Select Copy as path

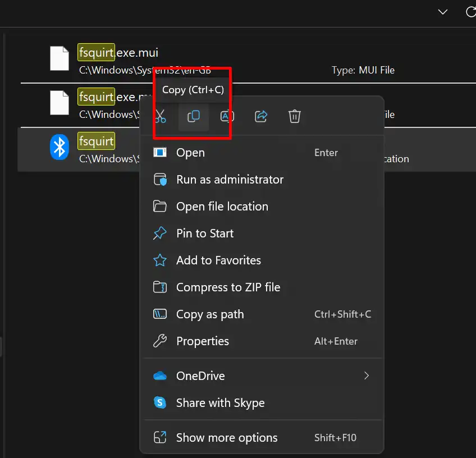click(263, 314)
